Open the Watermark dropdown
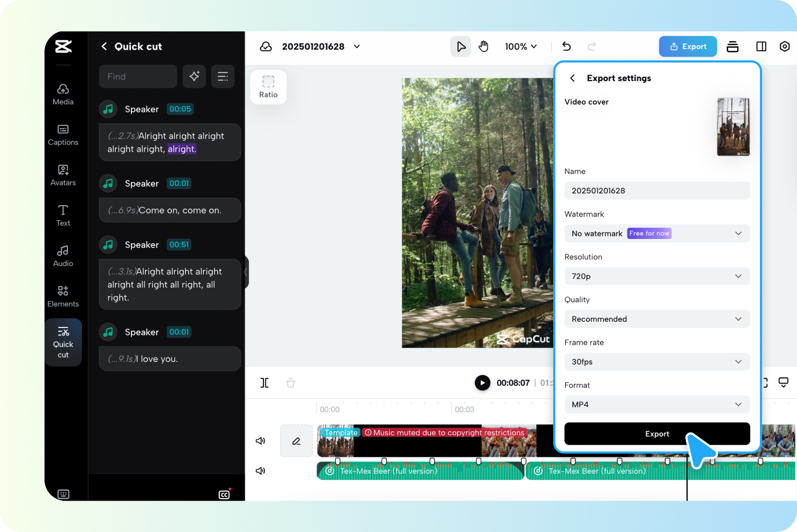 click(x=657, y=234)
